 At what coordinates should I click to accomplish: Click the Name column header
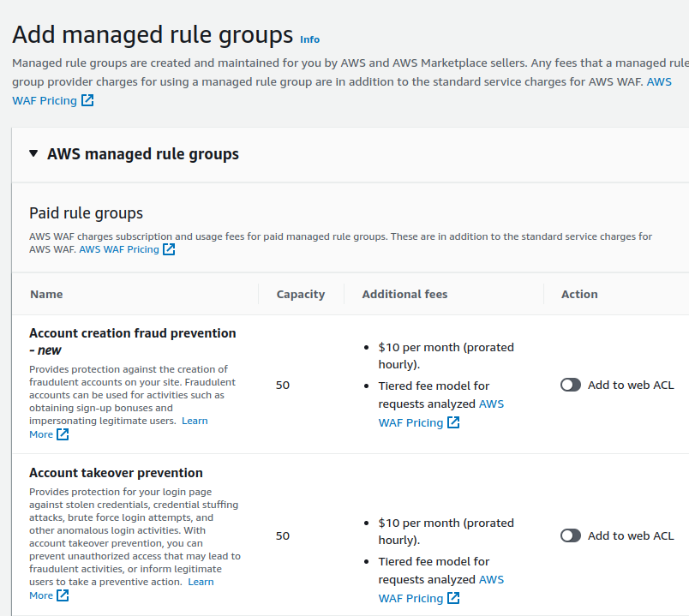tap(46, 294)
